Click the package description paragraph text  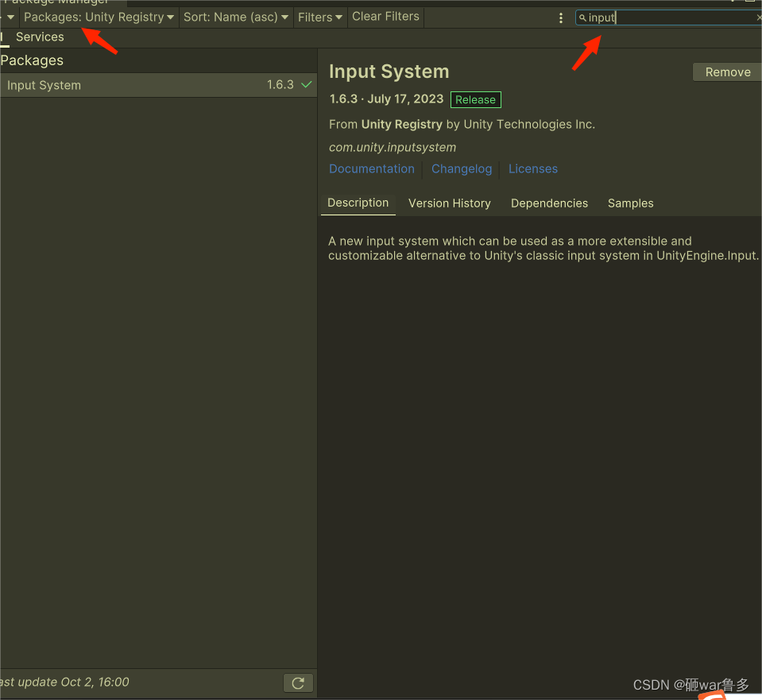tap(543, 249)
